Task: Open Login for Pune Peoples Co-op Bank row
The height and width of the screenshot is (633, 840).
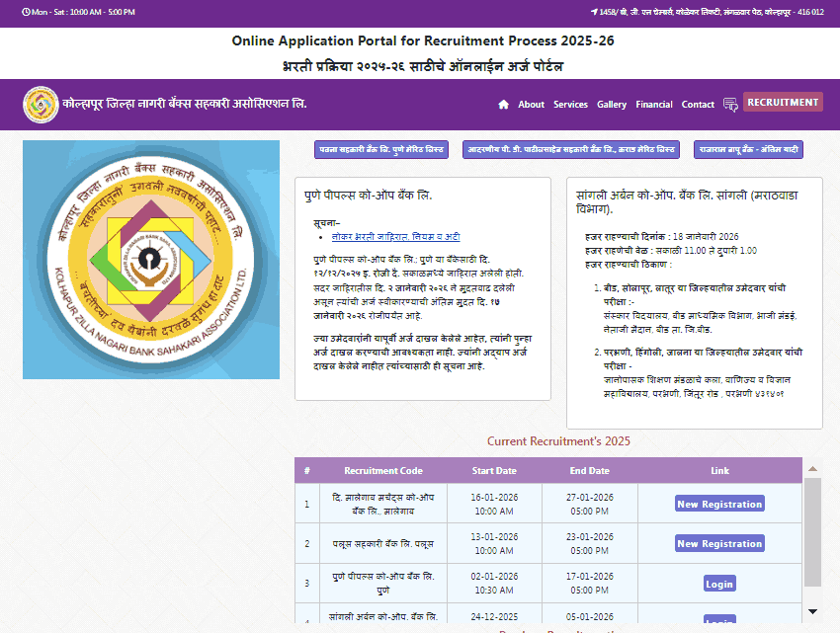Action: [718, 583]
